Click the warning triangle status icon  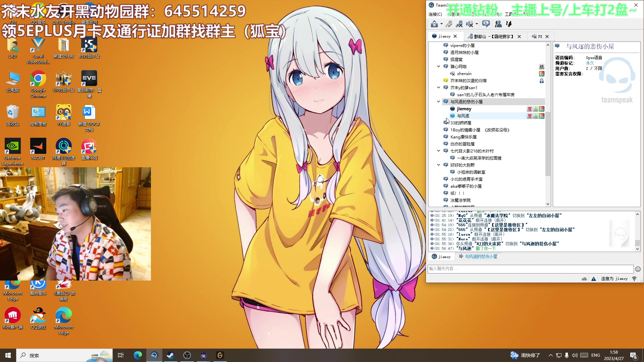tap(594, 279)
